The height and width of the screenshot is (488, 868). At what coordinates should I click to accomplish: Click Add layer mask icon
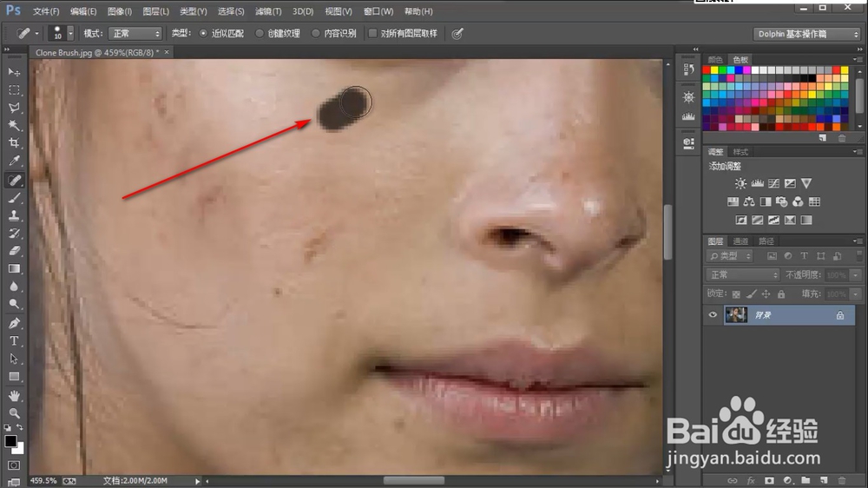[769, 480]
